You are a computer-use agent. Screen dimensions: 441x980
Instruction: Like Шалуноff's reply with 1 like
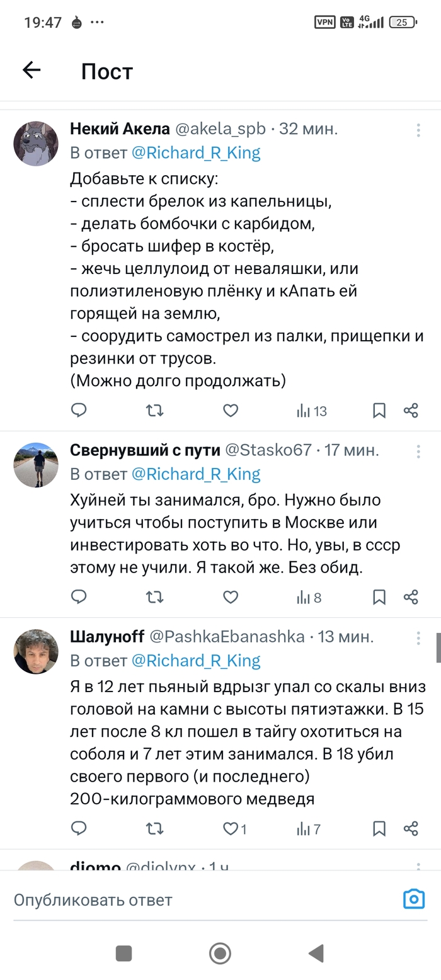(x=232, y=829)
